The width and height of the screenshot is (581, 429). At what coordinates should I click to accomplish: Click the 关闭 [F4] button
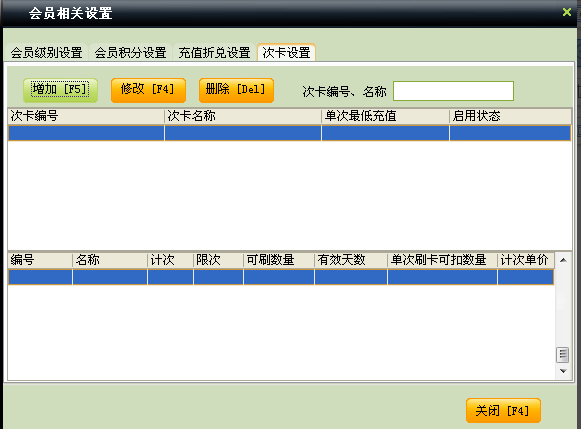[x=503, y=410]
